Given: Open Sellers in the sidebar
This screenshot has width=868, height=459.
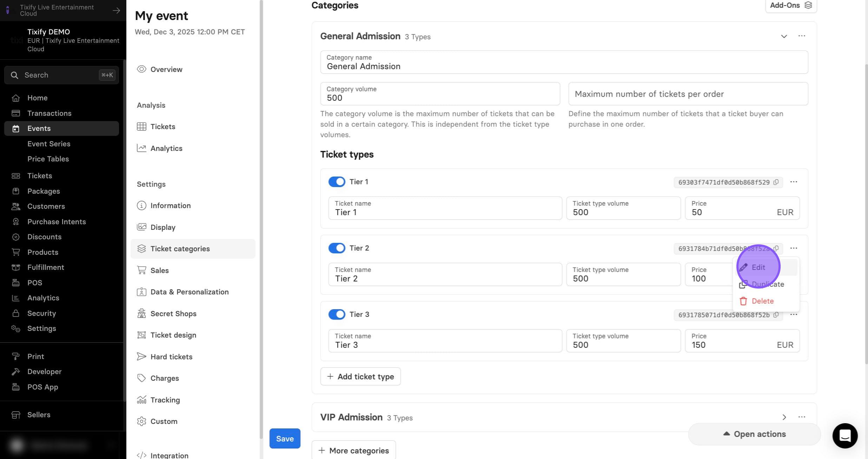Looking at the screenshot, I should (61, 414).
